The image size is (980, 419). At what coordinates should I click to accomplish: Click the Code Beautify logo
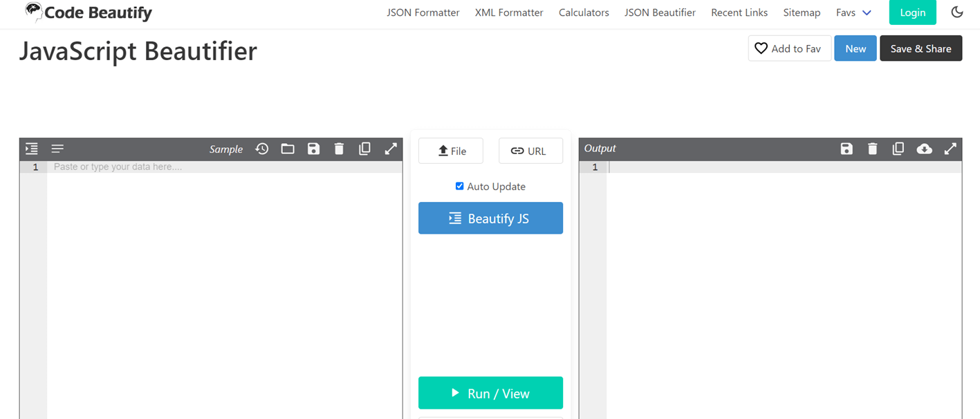pos(88,12)
